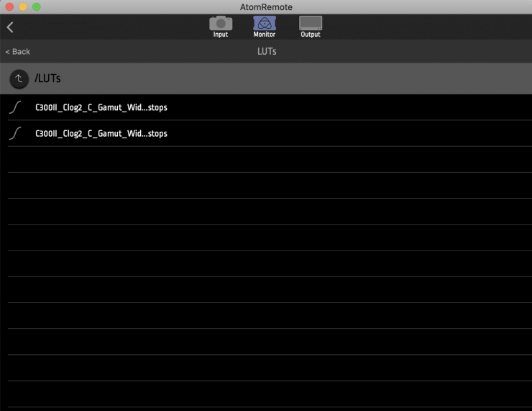Switch to the Monitor tab label
Image resolution: width=532 pixels, height=411 pixels.
click(265, 35)
